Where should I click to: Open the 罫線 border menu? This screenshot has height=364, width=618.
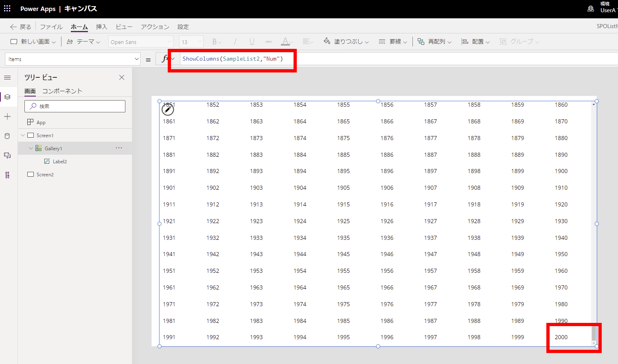[393, 42]
